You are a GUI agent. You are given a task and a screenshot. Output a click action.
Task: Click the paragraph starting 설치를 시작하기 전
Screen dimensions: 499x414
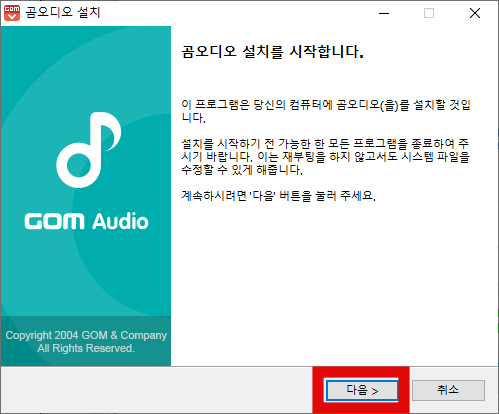pyautogui.click(x=325, y=157)
